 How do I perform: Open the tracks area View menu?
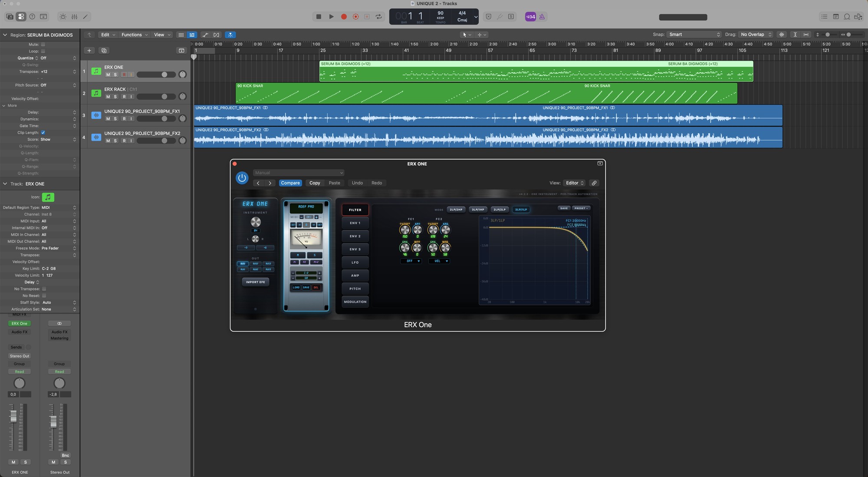[162, 35]
